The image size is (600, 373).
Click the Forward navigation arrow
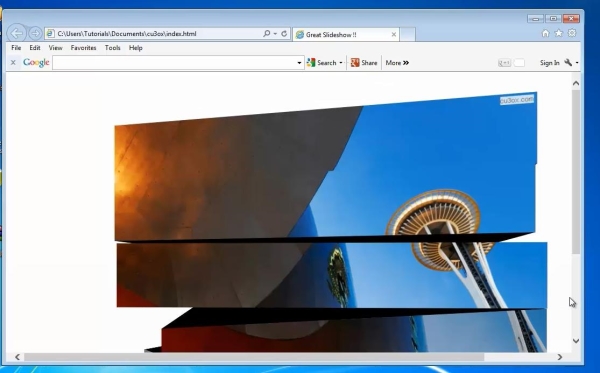pyautogui.click(x=35, y=34)
